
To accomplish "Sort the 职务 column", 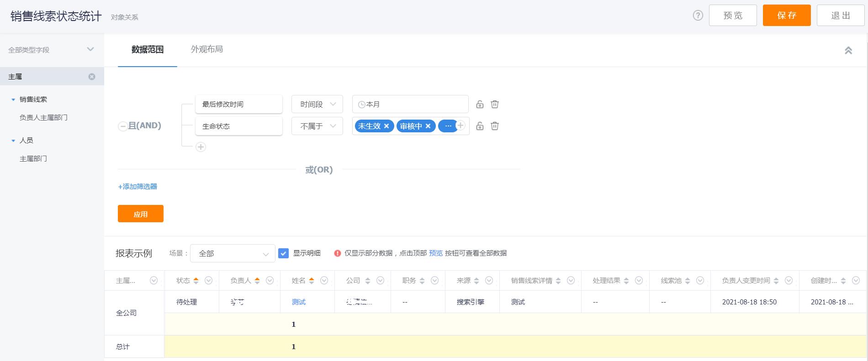I will pyautogui.click(x=422, y=281).
